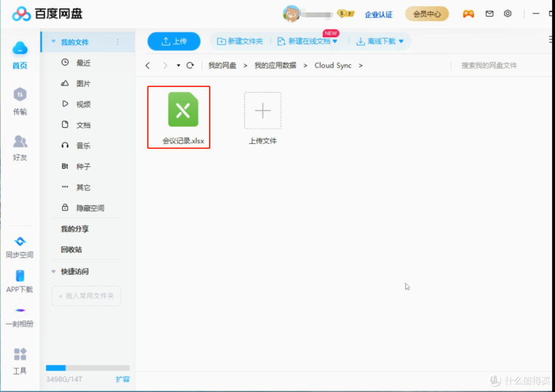555x392 pixels.
Task: Go to 我的网盘 breadcrumb
Action: click(222, 65)
